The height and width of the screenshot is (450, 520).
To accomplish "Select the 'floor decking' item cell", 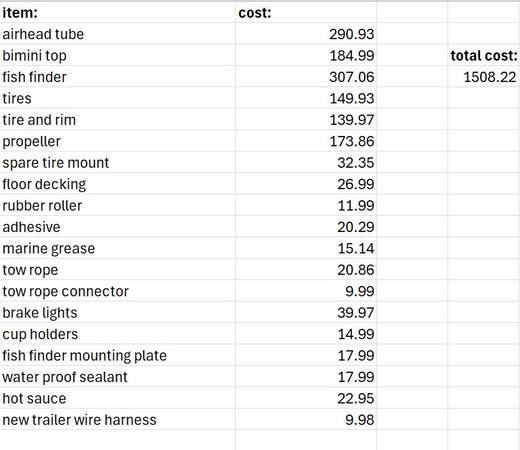I will tap(117, 184).
